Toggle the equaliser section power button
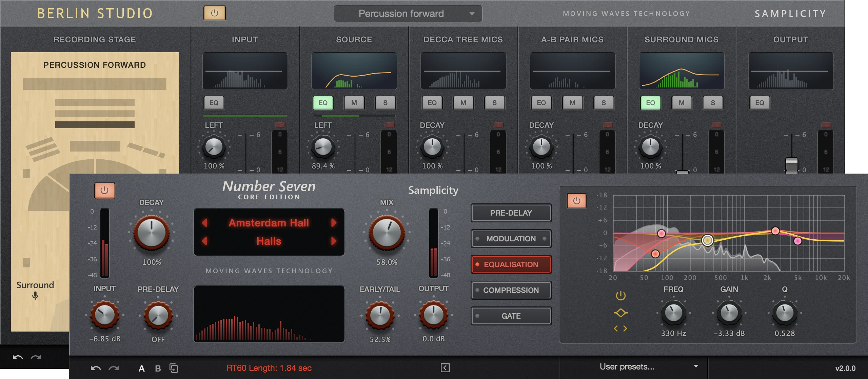 (x=576, y=201)
